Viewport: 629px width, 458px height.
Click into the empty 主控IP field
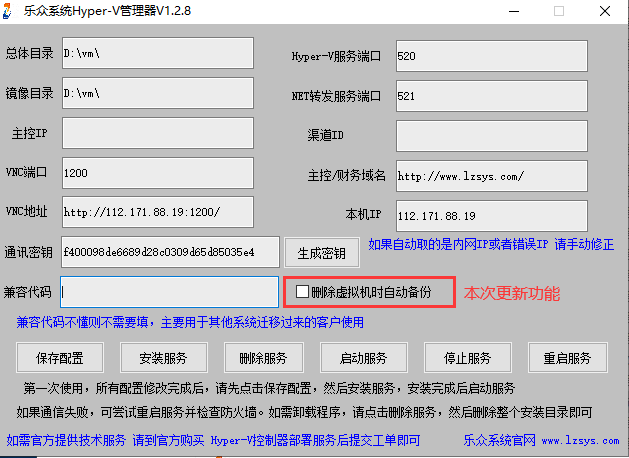tap(158, 133)
